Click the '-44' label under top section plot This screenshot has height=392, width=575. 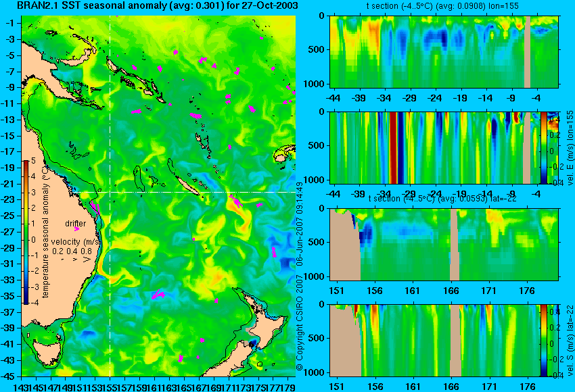click(x=333, y=98)
